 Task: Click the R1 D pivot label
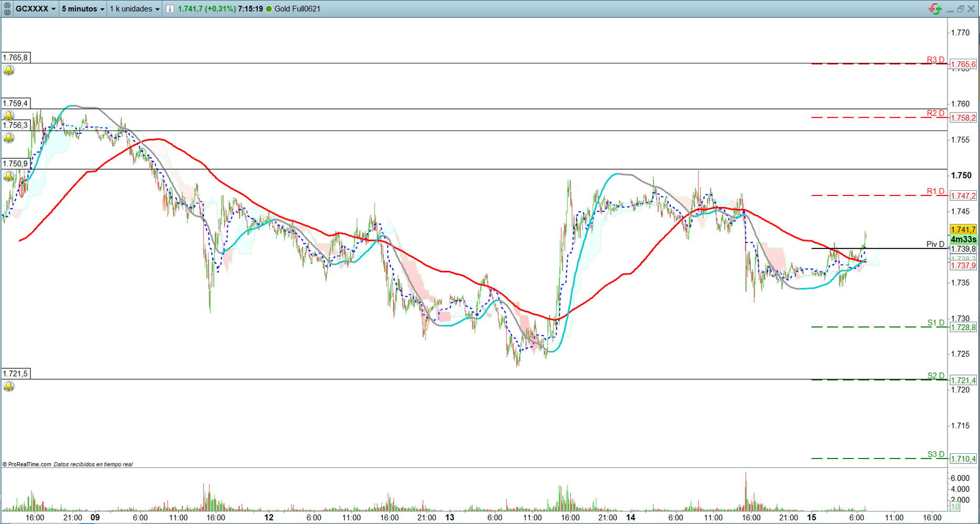point(935,191)
